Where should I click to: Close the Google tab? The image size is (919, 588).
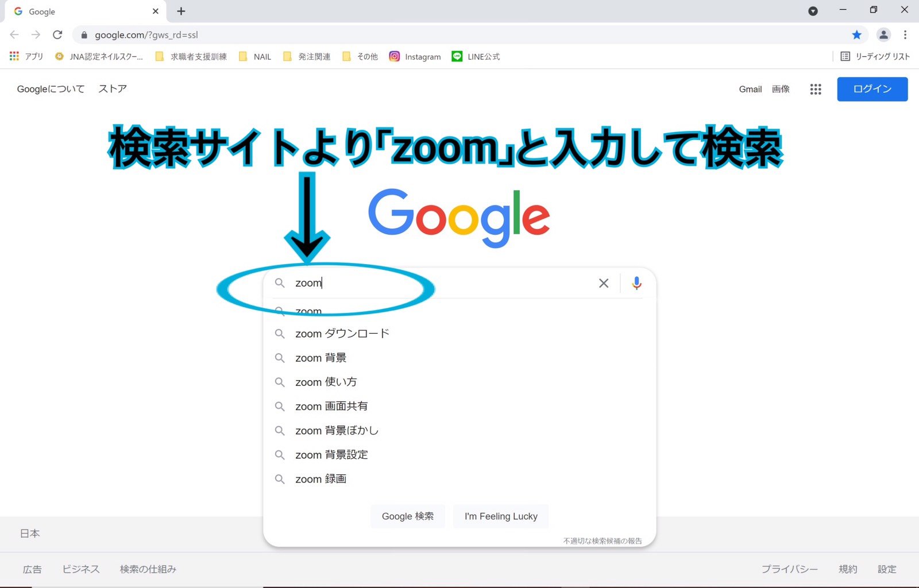point(156,11)
